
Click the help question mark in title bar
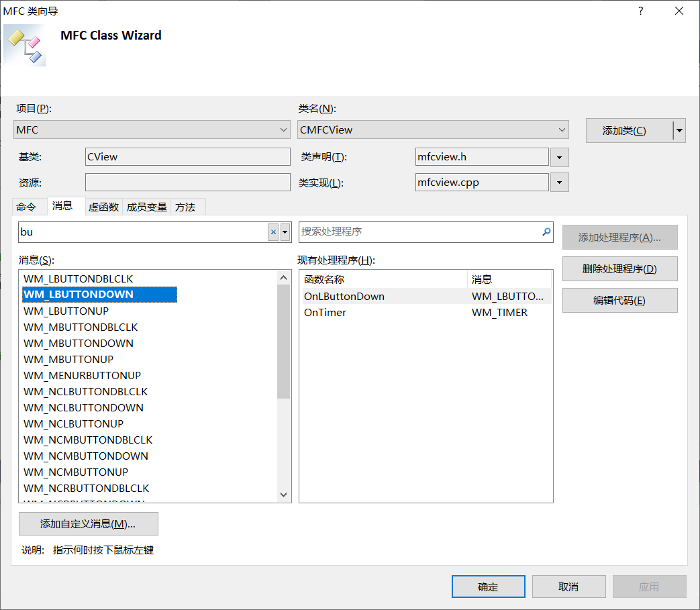(x=640, y=11)
